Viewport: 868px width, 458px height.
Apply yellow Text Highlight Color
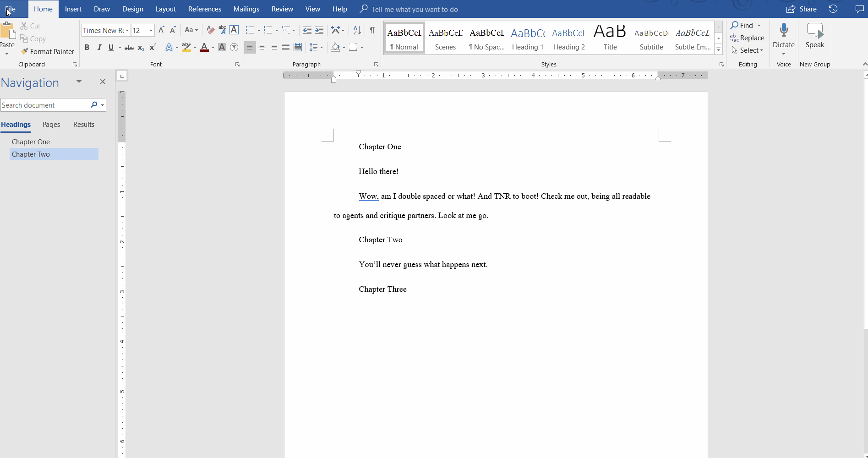point(186,47)
